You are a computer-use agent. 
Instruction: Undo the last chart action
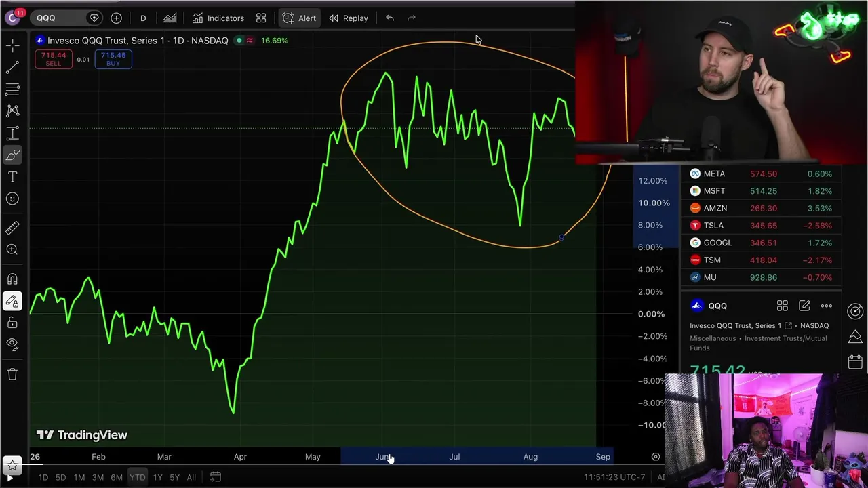[x=390, y=18]
